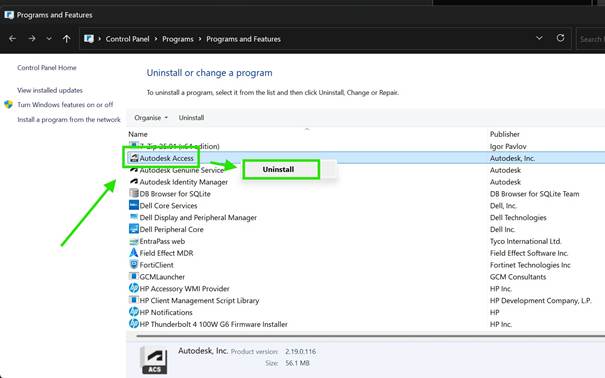Open Install a program from the network

coord(69,120)
